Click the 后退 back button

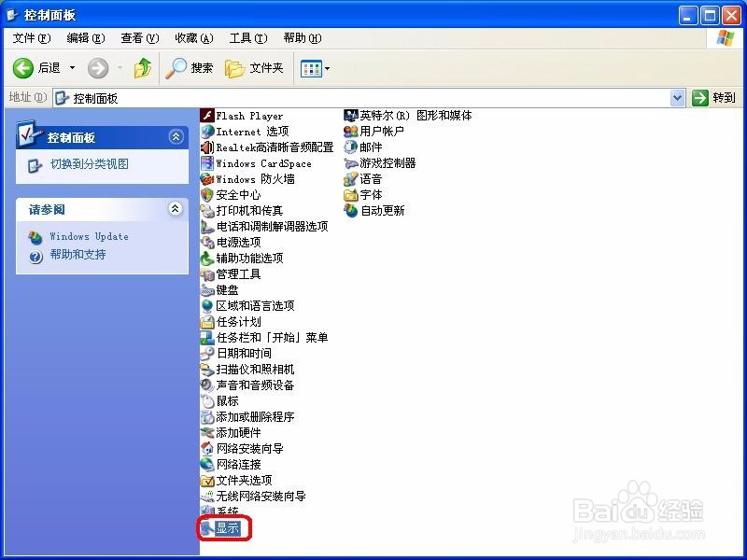point(37,68)
